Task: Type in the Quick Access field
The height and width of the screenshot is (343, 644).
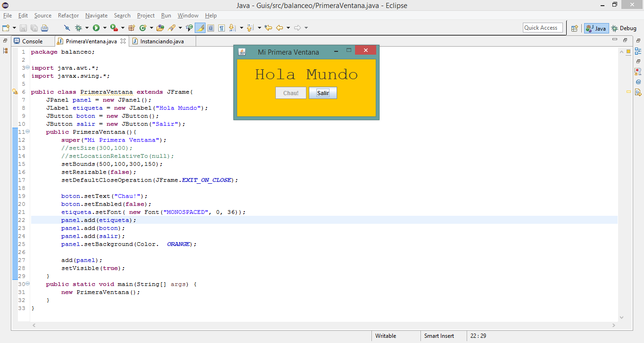Action: 542,27
